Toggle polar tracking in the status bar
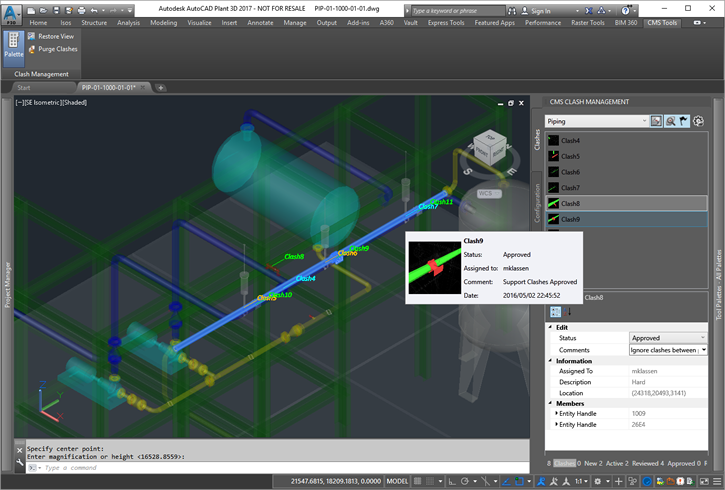Image resolution: width=725 pixels, height=490 pixels. click(465, 481)
